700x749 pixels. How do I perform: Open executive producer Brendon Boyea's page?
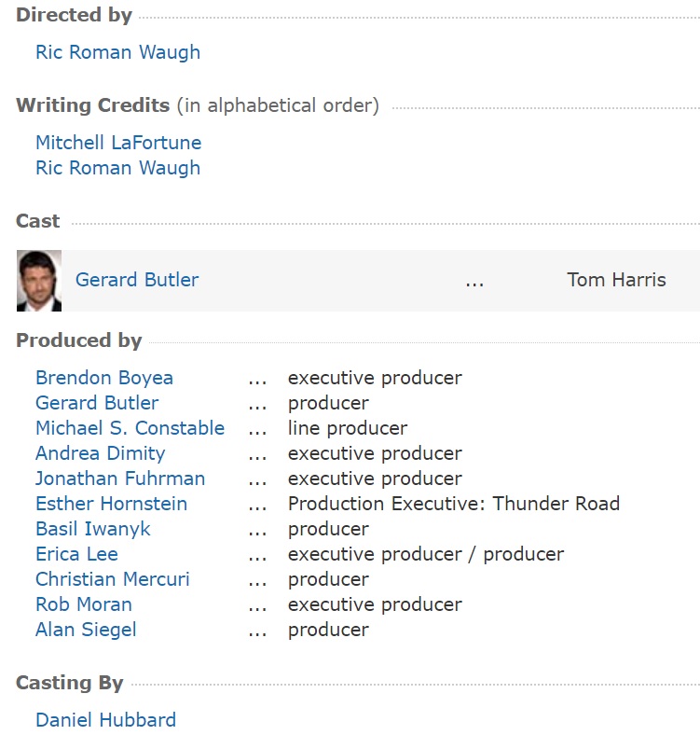point(104,378)
